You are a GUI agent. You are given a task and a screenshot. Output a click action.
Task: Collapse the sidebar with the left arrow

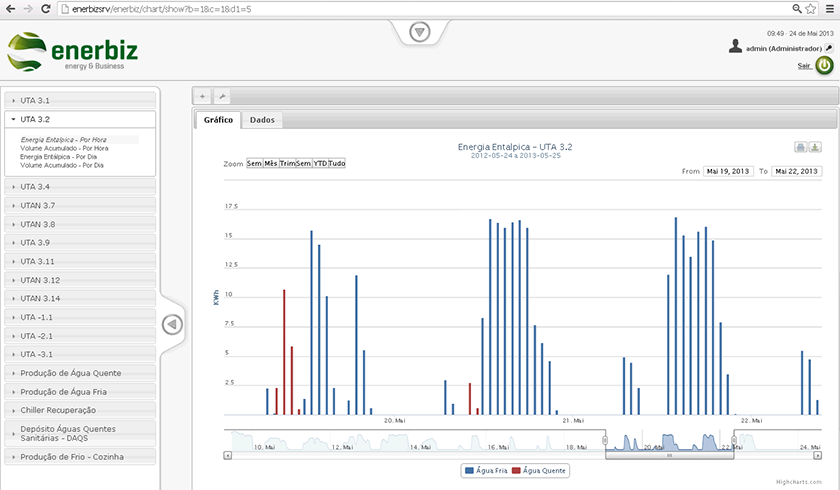(x=172, y=324)
